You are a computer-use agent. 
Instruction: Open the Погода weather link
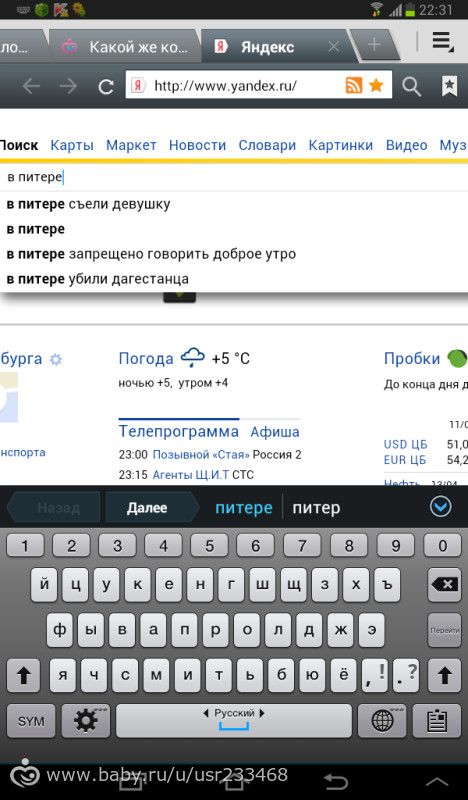(146, 359)
